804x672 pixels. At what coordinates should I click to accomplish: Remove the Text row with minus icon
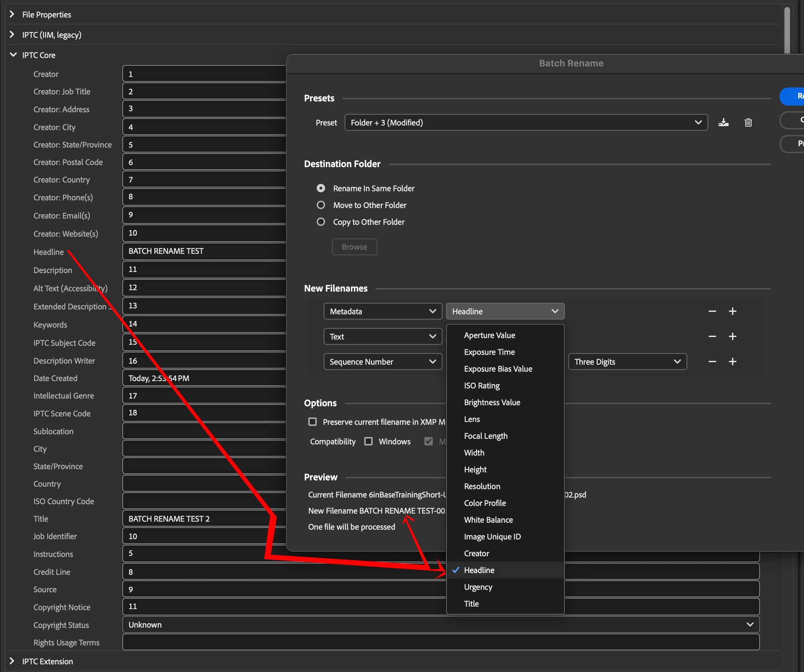coord(712,337)
